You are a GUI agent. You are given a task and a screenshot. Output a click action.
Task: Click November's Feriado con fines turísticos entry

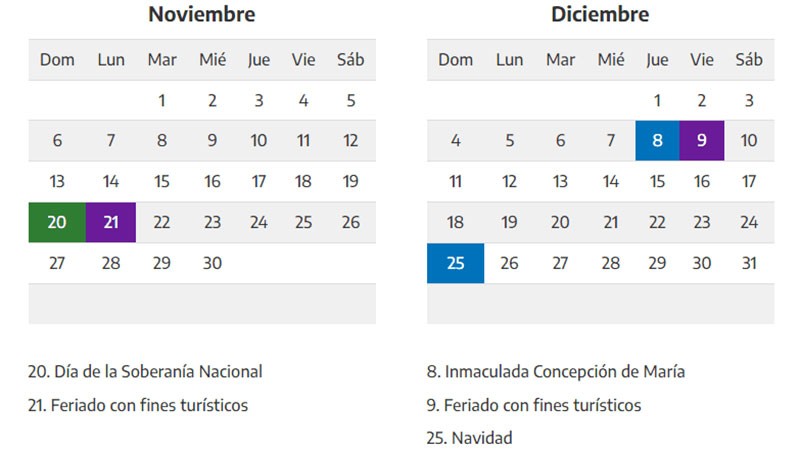[x=137, y=405]
